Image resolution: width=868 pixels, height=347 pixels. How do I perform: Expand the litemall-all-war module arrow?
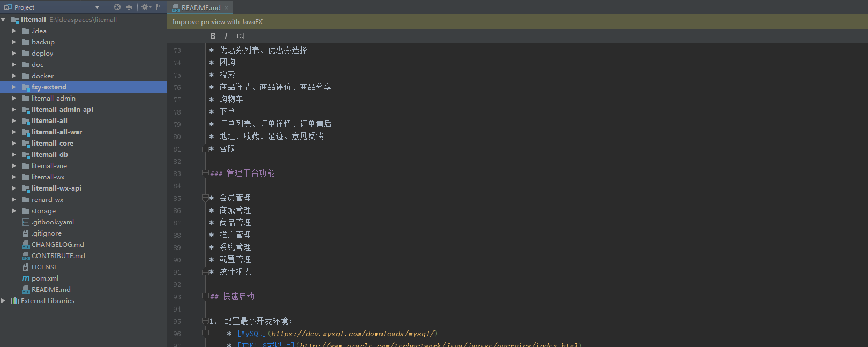[x=14, y=132]
